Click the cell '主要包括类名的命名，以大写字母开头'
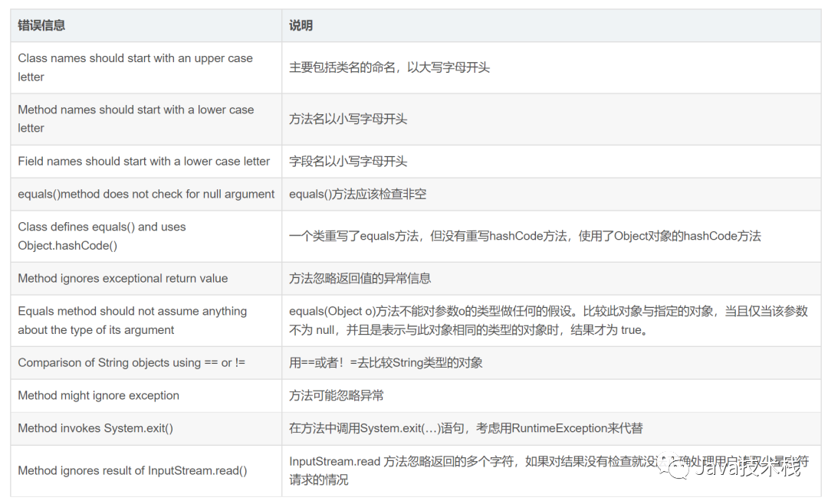Viewport: 828px width, 504px height. pyautogui.click(x=551, y=67)
